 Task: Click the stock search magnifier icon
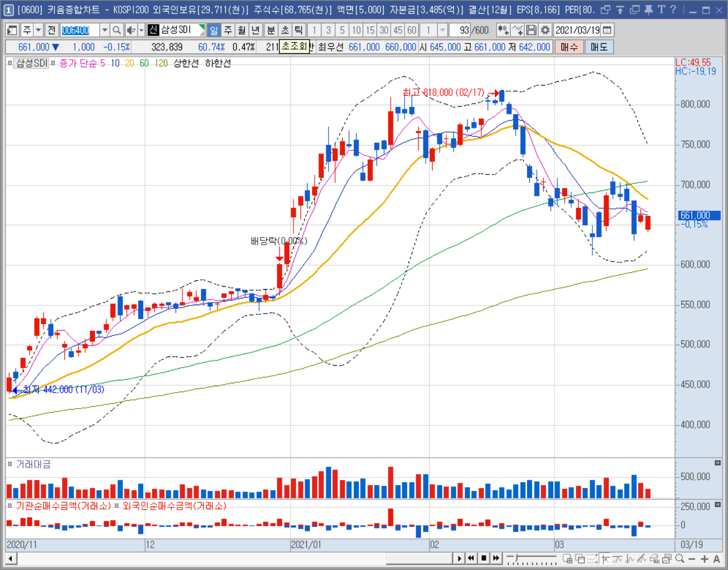(116, 30)
